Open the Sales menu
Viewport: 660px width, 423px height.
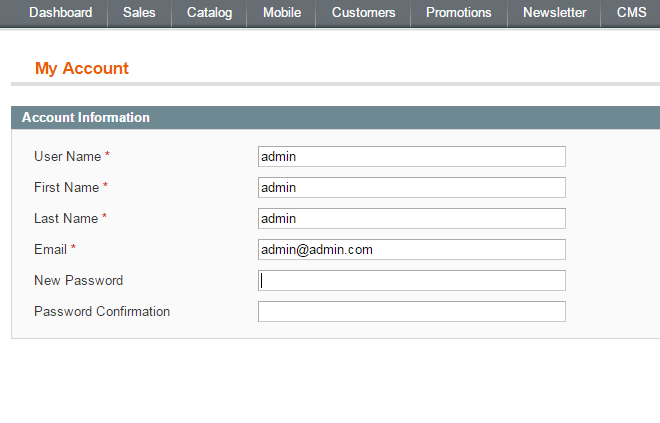[139, 13]
